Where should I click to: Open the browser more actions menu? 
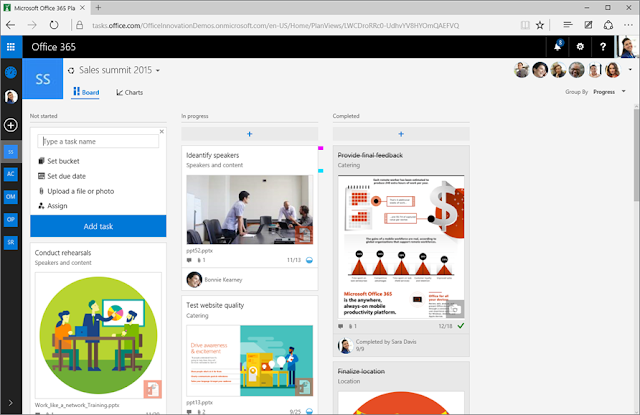click(x=628, y=25)
